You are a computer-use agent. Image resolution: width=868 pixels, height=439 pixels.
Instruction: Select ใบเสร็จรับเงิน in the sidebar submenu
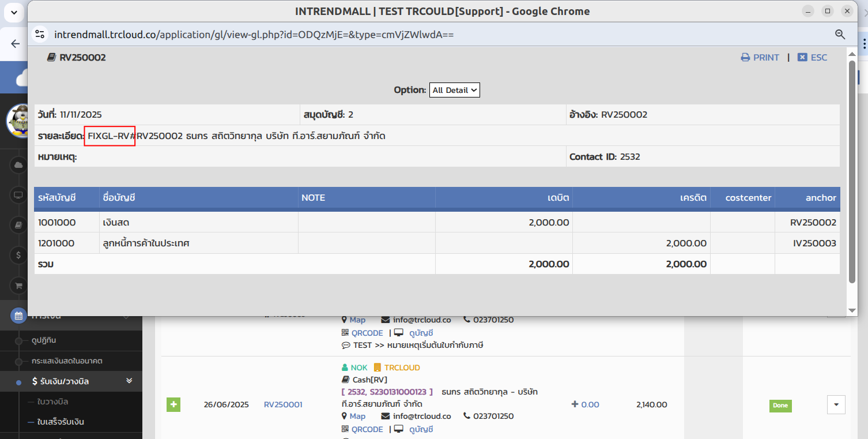[x=60, y=422]
